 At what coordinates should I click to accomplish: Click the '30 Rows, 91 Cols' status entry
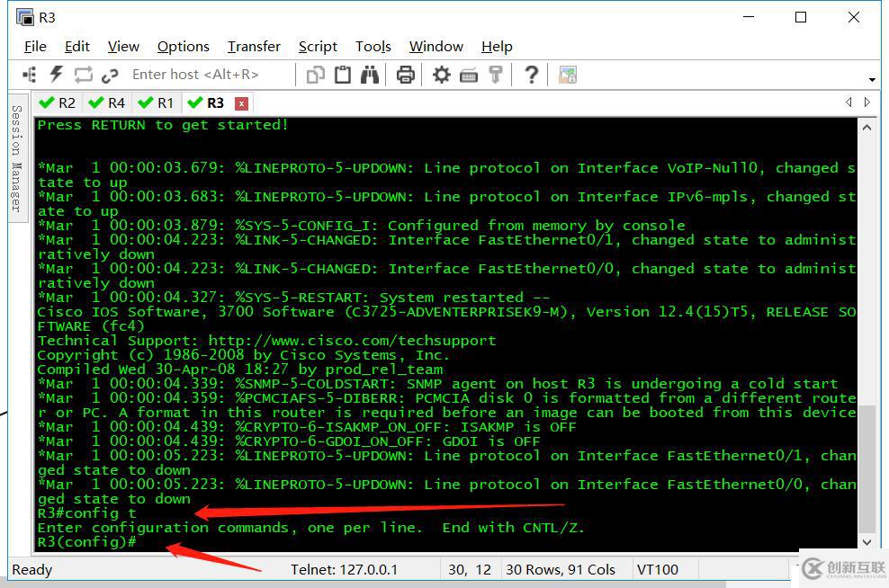pos(561,570)
